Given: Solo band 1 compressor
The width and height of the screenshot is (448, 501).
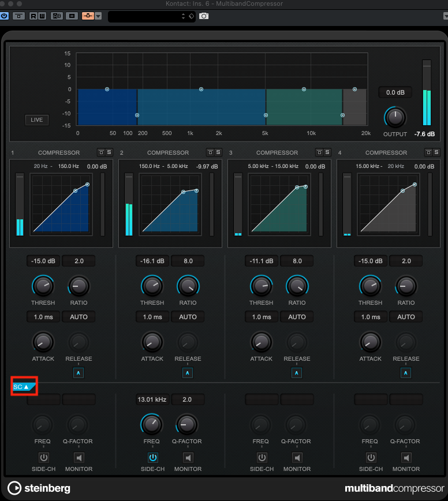Looking at the screenshot, I should click(x=109, y=152).
